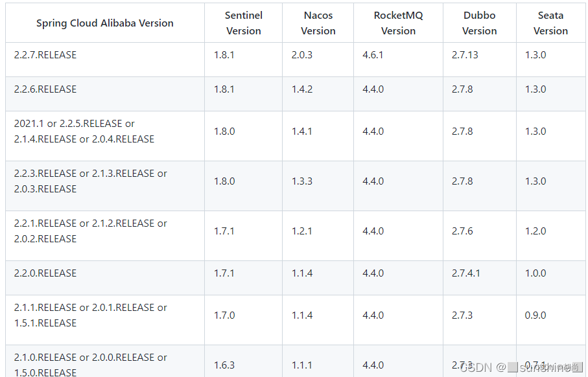Image resolution: width=588 pixels, height=377 pixels.
Task: Click the RocketMQ Version column header
Action: pos(398,23)
